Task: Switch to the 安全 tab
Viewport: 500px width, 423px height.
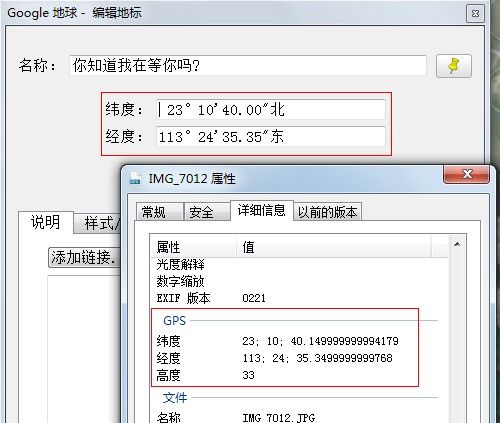Action: [x=207, y=212]
